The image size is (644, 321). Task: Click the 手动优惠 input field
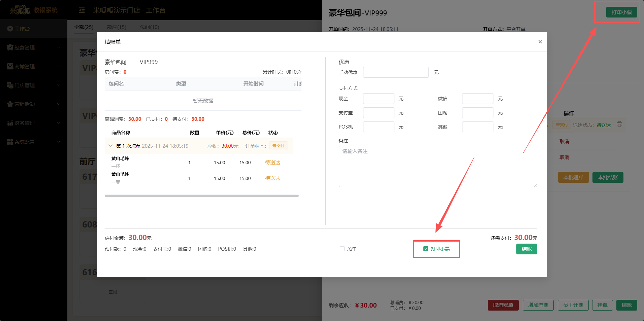coord(395,72)
